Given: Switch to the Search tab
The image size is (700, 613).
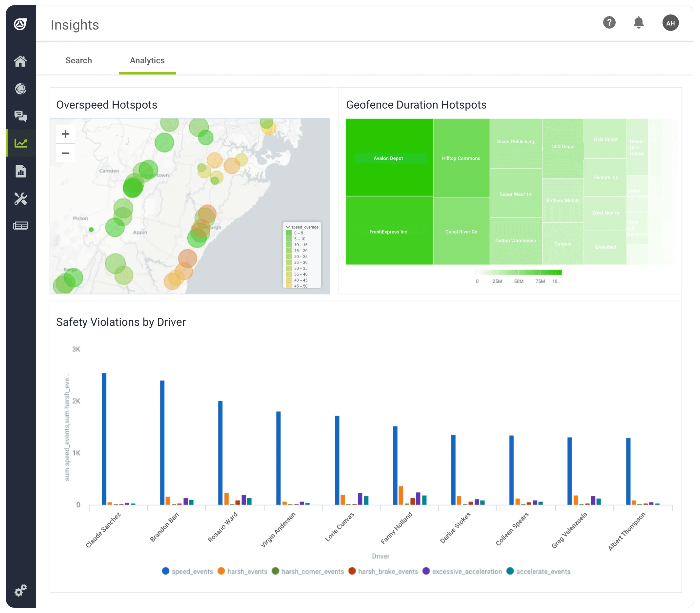Looking at the screenshot, I should 79,60.
